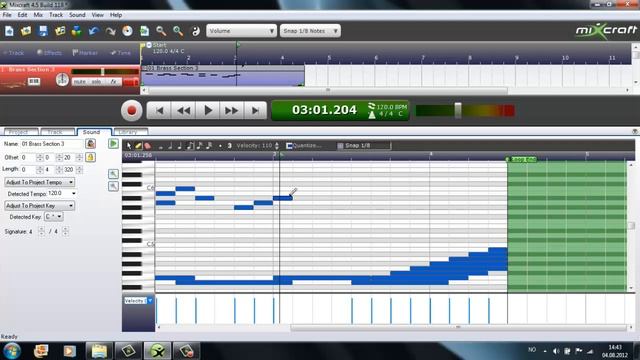Open the Adjust To Project Key dropdown
This screenshot has width=640, height=360.
pos(40,206)
